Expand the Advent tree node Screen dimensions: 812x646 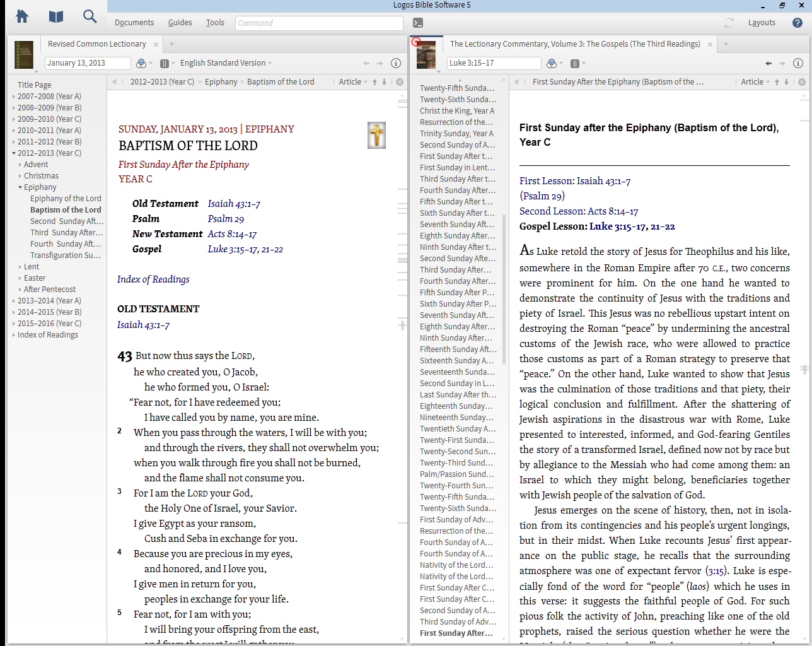(x=20, y=165)
